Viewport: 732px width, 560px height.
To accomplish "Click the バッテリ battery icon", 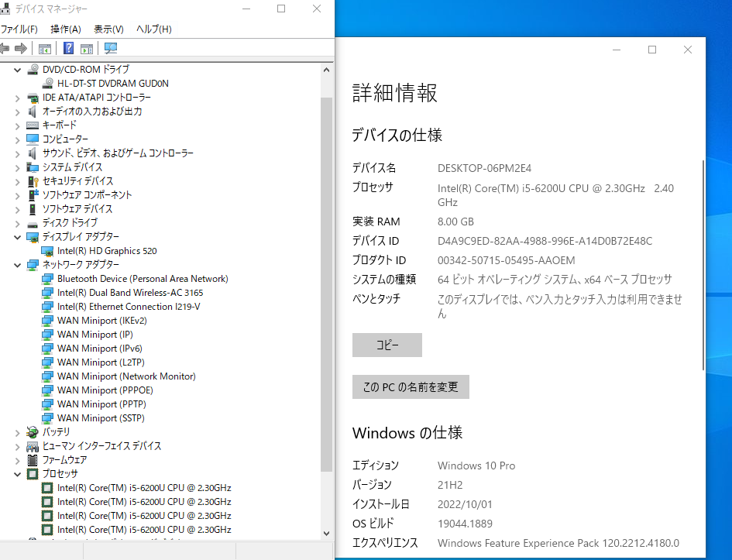I will tap(33, 431).
